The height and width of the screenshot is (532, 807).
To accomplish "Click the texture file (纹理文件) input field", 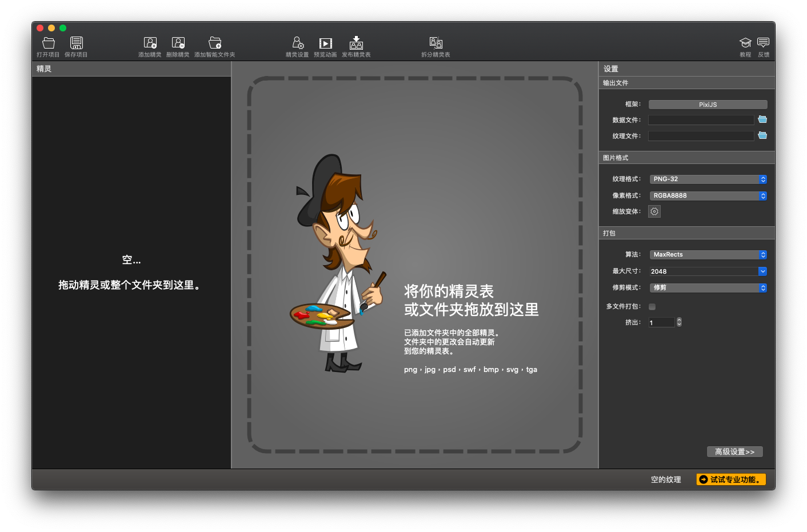I will (x=701, y=136).
